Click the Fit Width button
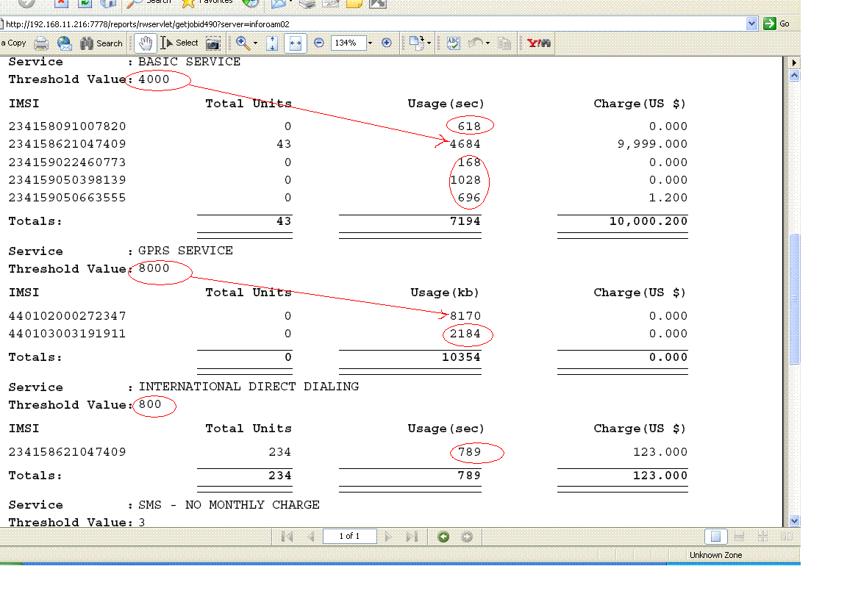The width and height of the screenshot is (847, 616). (296, 43)
